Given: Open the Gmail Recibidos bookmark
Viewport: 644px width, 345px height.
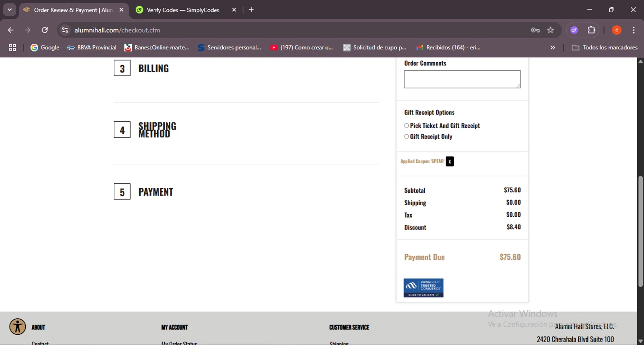Looking at the screenshot, I should (448, 48).
